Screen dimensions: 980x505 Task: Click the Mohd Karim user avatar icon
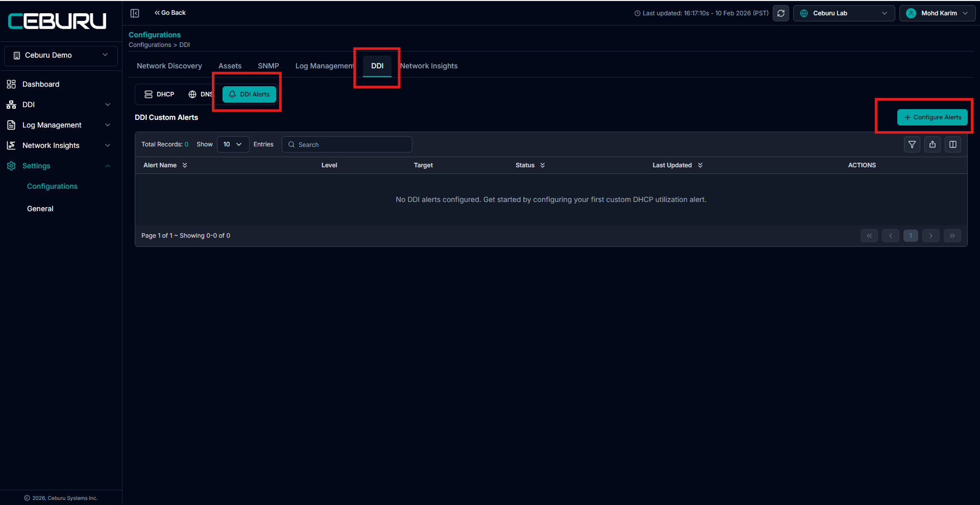[x=911, y=13]
